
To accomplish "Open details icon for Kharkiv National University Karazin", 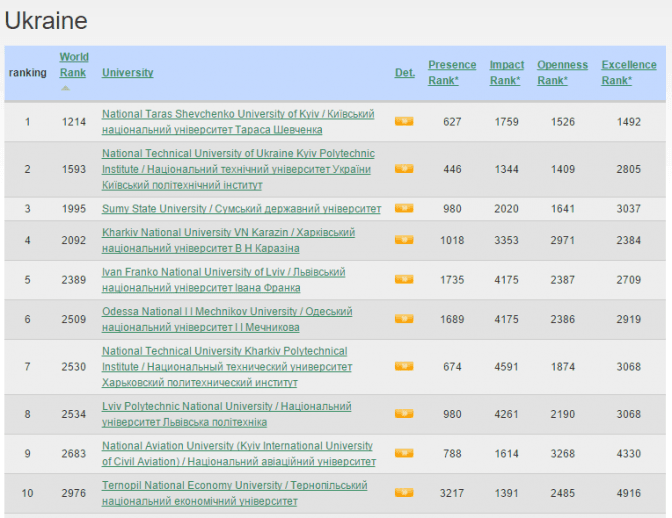I will (403, 240).
